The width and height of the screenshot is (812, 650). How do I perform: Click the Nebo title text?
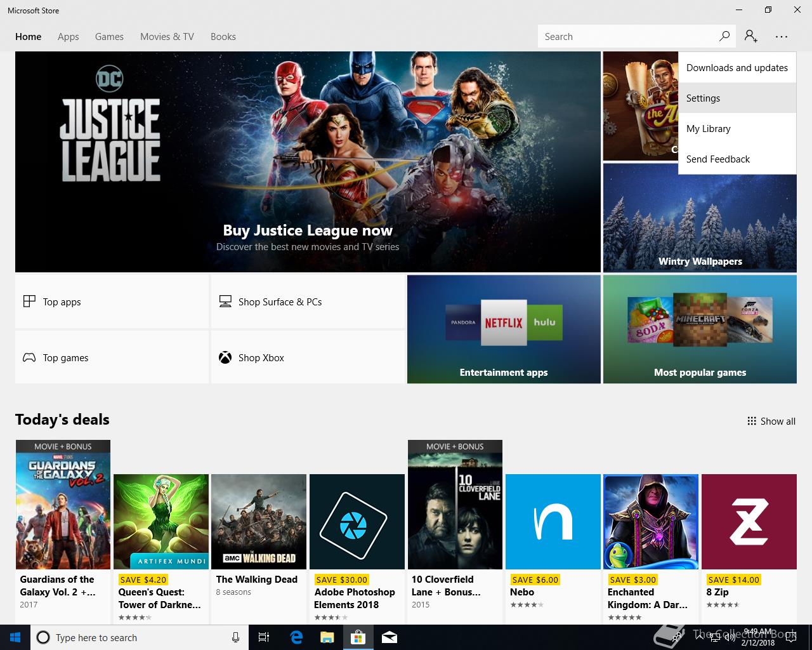point(523,592)
